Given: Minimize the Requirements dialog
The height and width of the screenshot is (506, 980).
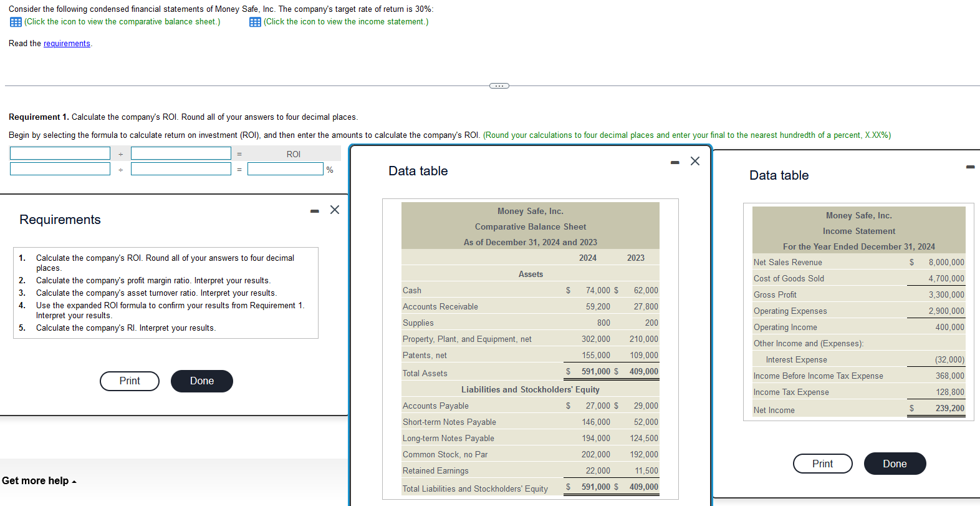Looking at the screenshot, I should (315, 211).
